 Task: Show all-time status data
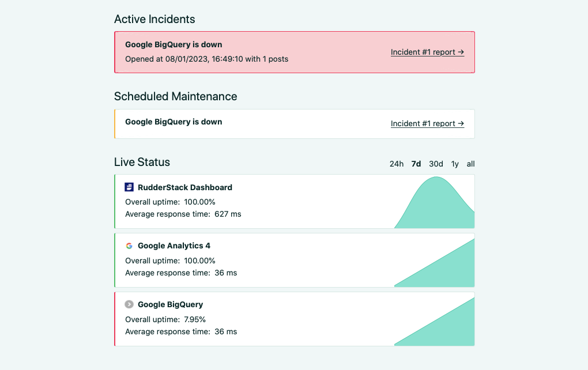[470, 164]
